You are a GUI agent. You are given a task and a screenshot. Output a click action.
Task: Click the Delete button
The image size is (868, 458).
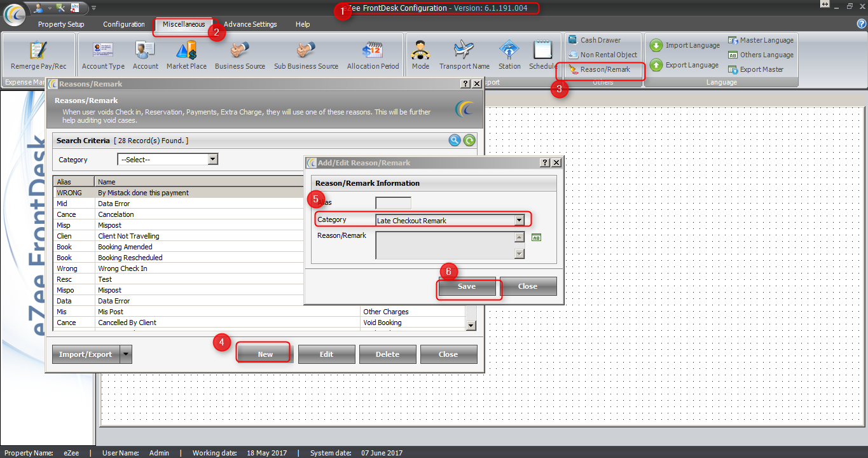pos(387,354)
